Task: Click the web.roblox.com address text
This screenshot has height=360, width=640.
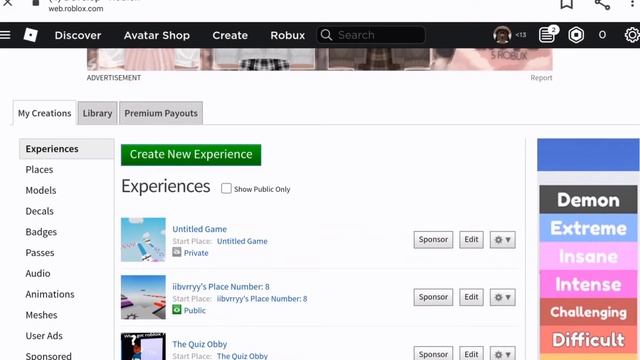Action: tap(76, 8)
